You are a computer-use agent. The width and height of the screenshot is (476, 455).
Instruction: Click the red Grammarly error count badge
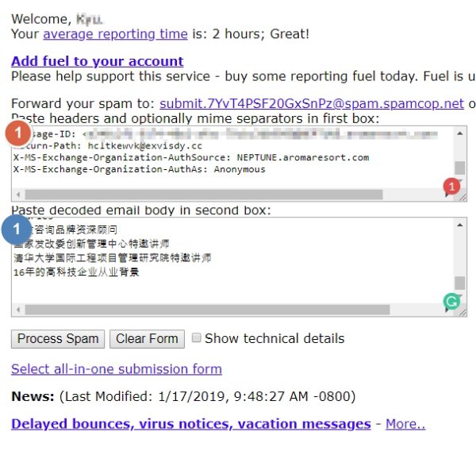(x=451, y=187)
